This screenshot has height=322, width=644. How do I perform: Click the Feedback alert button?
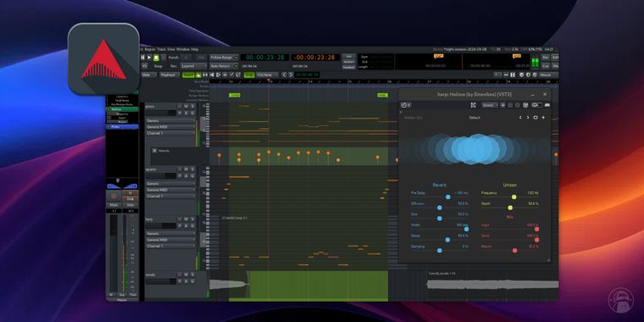coord(348,67)
